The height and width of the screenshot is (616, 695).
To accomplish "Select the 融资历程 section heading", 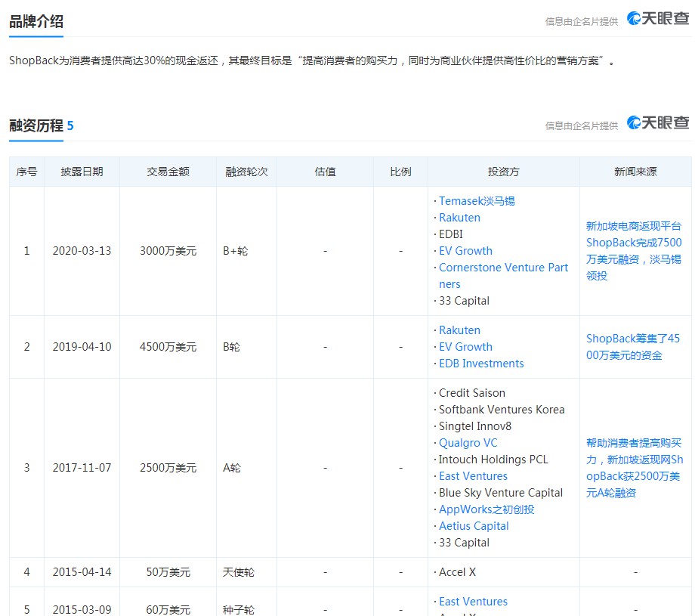I will (x=36, y=125).
